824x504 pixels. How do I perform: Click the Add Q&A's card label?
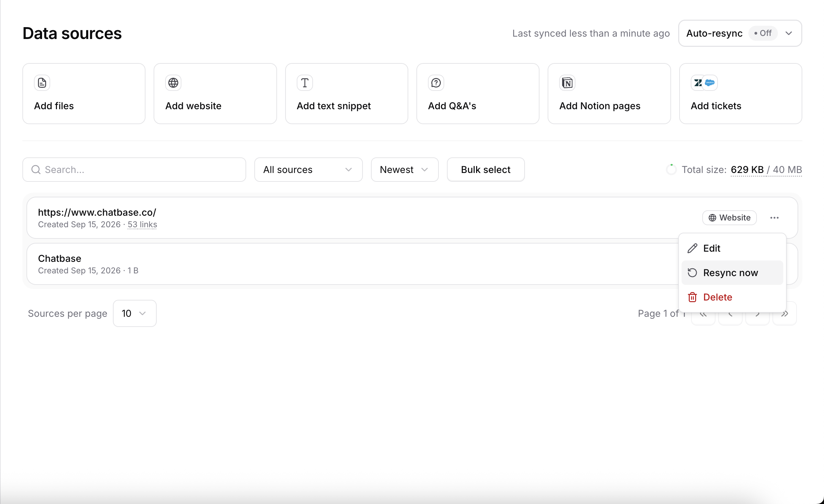coord(452,106)
